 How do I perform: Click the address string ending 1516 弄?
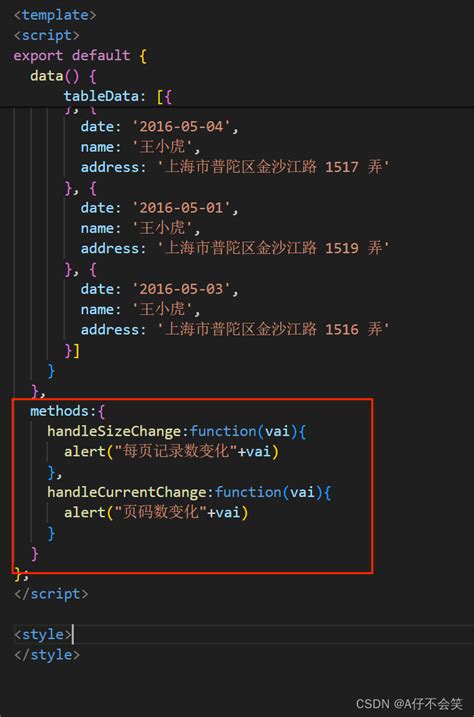point(273,329)
